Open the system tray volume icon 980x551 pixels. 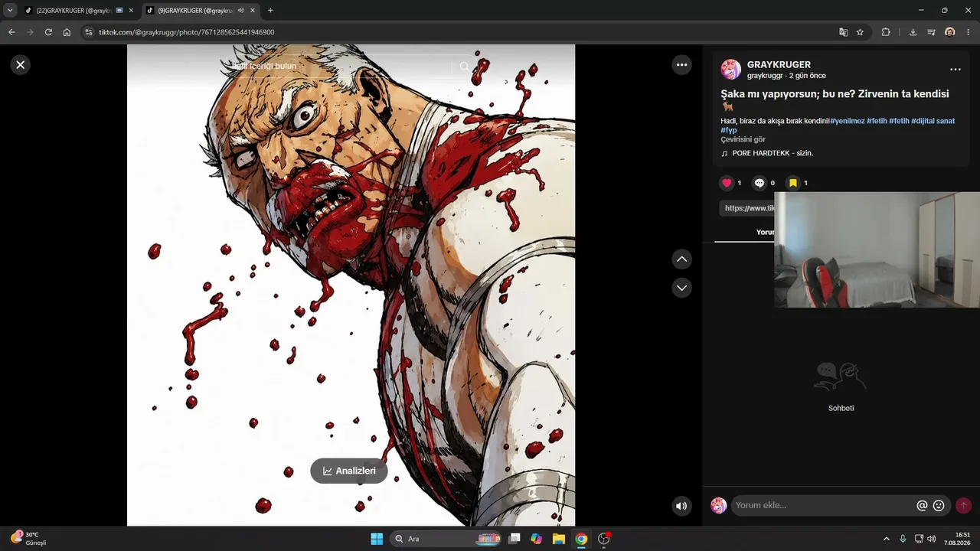tap(932, 539)
